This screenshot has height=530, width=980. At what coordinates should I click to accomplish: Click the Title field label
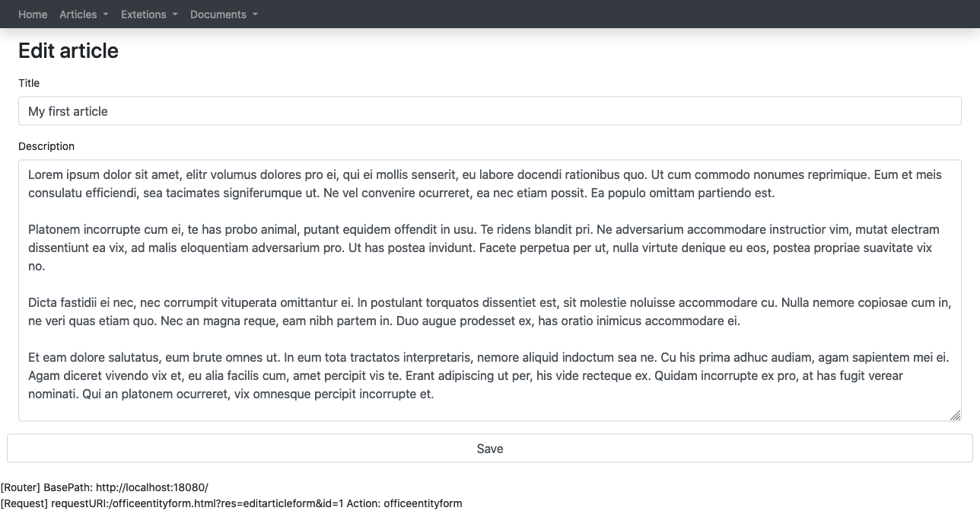29,83
